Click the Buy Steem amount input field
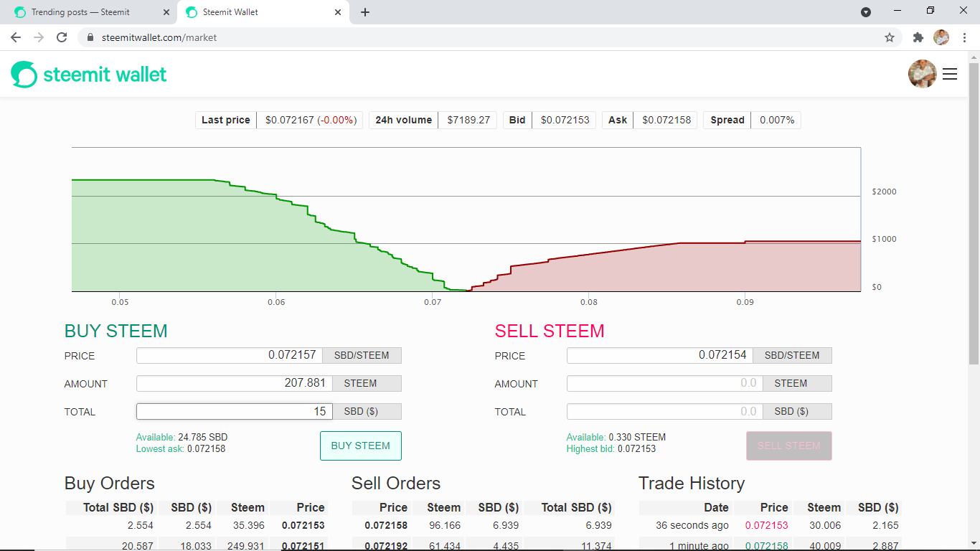The height and width of the screenshot is (551, 980). (235, 383)
